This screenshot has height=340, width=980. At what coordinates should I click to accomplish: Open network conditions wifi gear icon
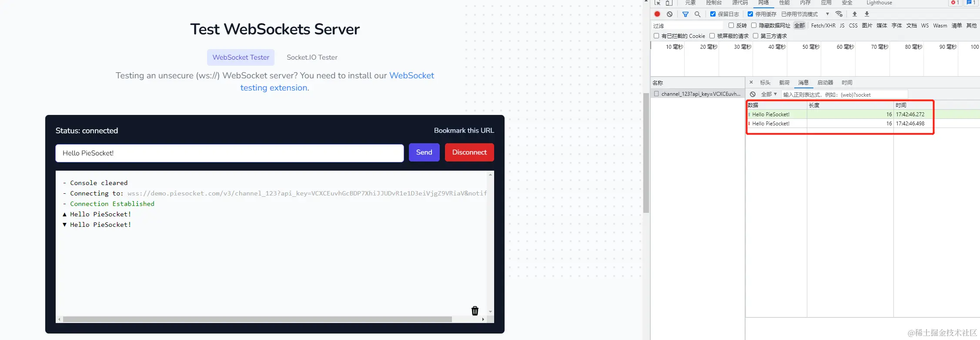[x=839, y=14]
